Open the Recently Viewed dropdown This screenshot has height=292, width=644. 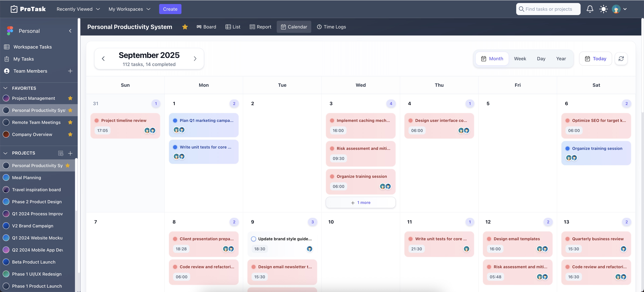pyautogui.click(x=78, y=9)
